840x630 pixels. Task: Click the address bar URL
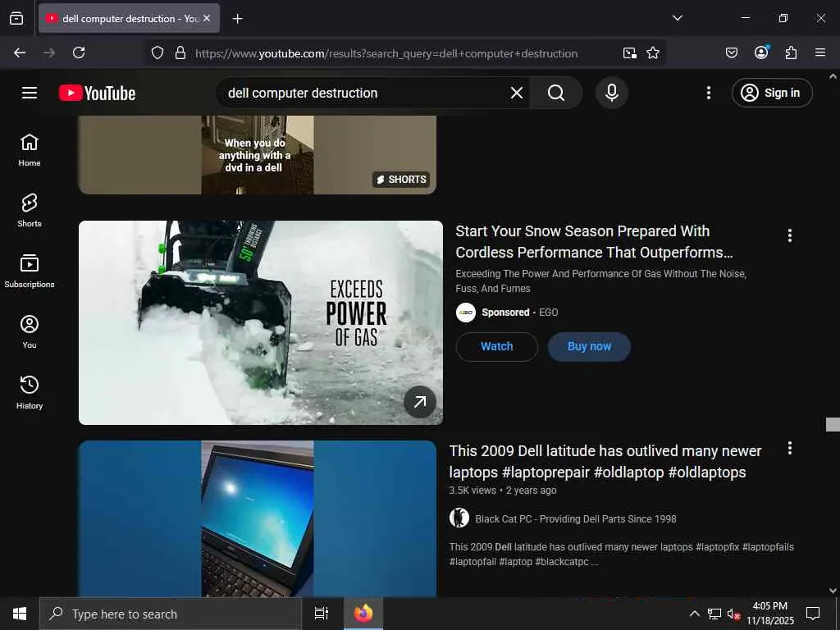pos(386,53)
